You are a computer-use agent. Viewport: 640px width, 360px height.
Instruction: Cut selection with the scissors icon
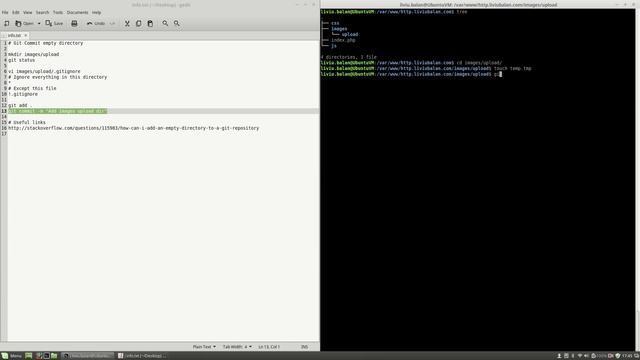[127, 24]
